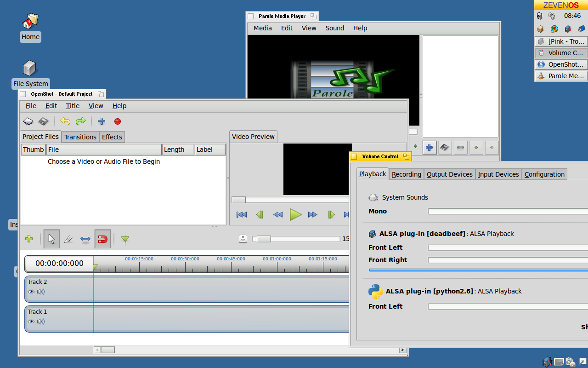Switch to the Transitions tab
The width and height of the screenshot is (588, 368).
[x=80, y=137]
